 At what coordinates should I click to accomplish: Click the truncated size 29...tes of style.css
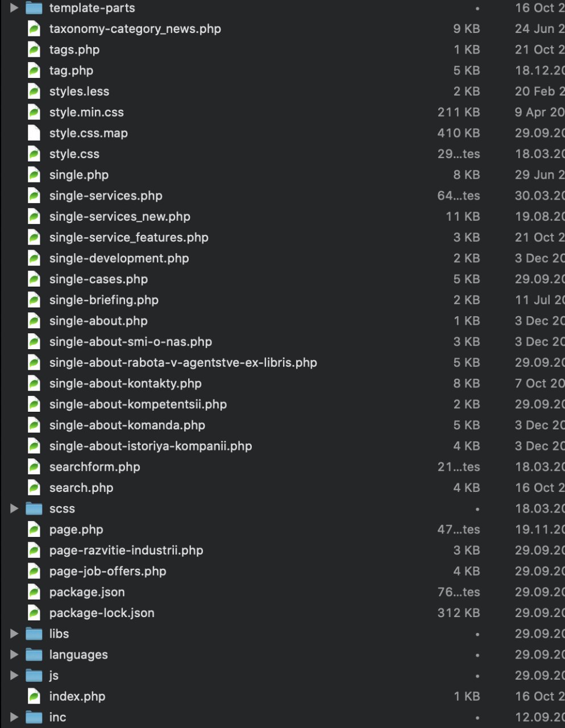tap(459, 154)
